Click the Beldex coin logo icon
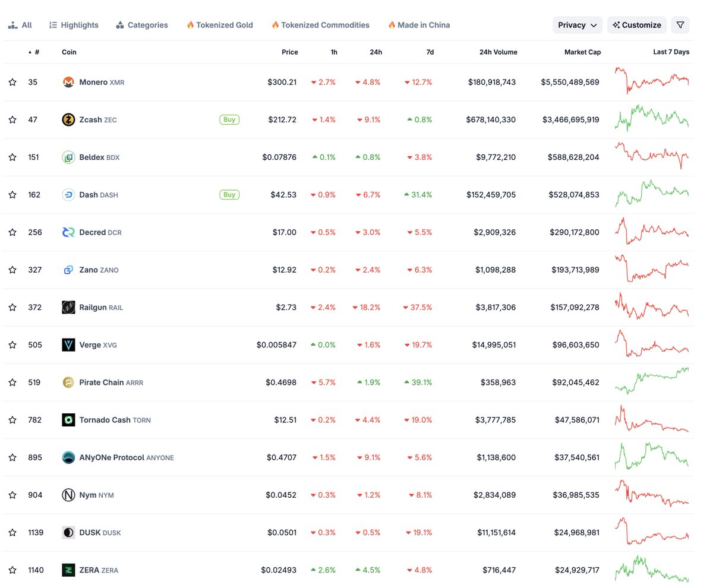Viewport: 713px width, 588px height. pos(68,157)
